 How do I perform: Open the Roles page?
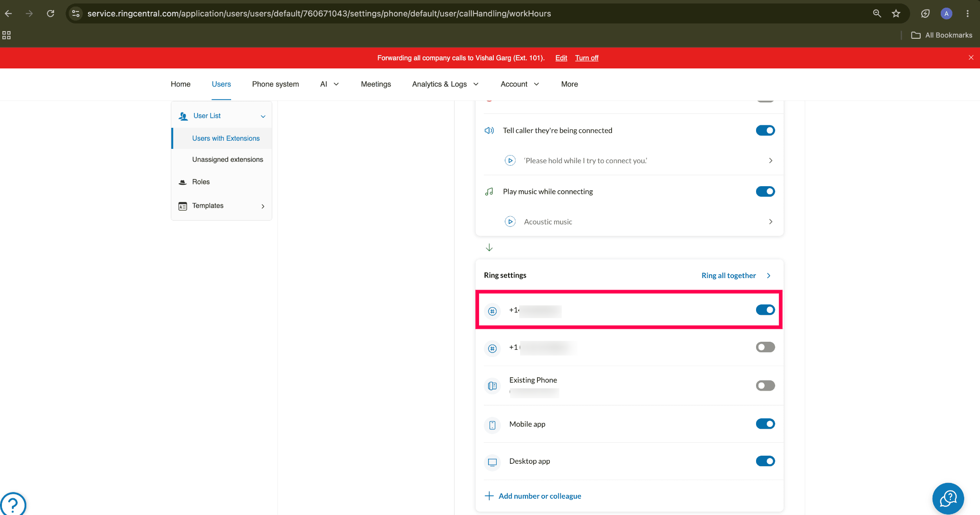(201, 182)
